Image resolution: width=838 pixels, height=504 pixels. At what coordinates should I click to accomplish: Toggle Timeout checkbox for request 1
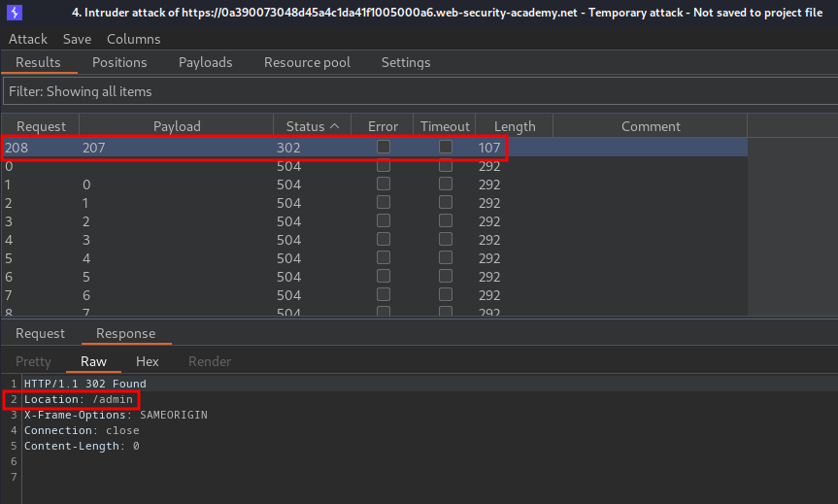446,184
